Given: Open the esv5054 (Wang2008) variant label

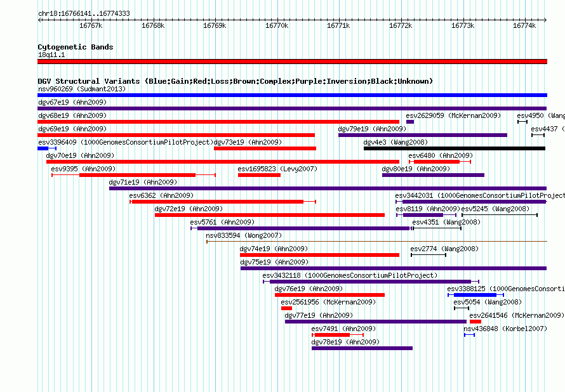Looking at the screenshot, I should point(488,302).
